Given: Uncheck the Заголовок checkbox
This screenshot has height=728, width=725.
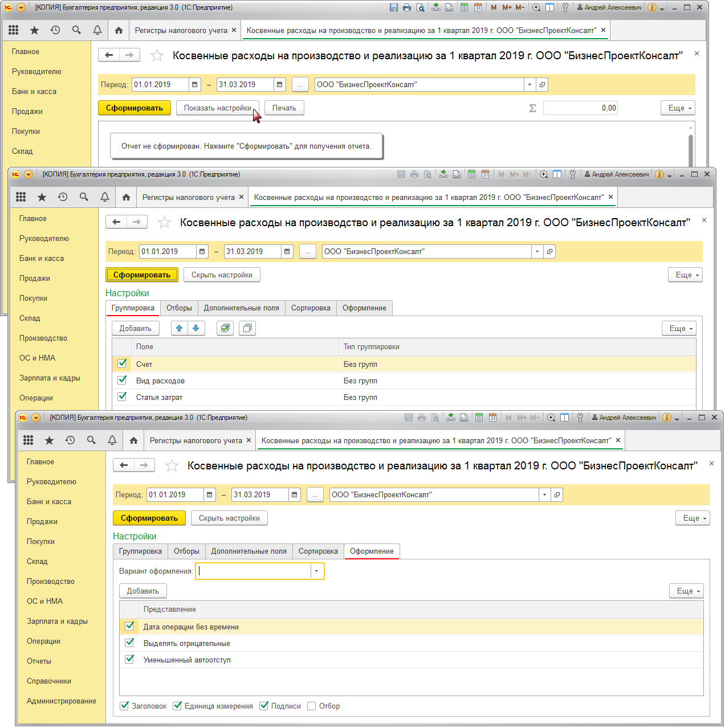Looking at the screenshot, I should (x=124, y=706).
